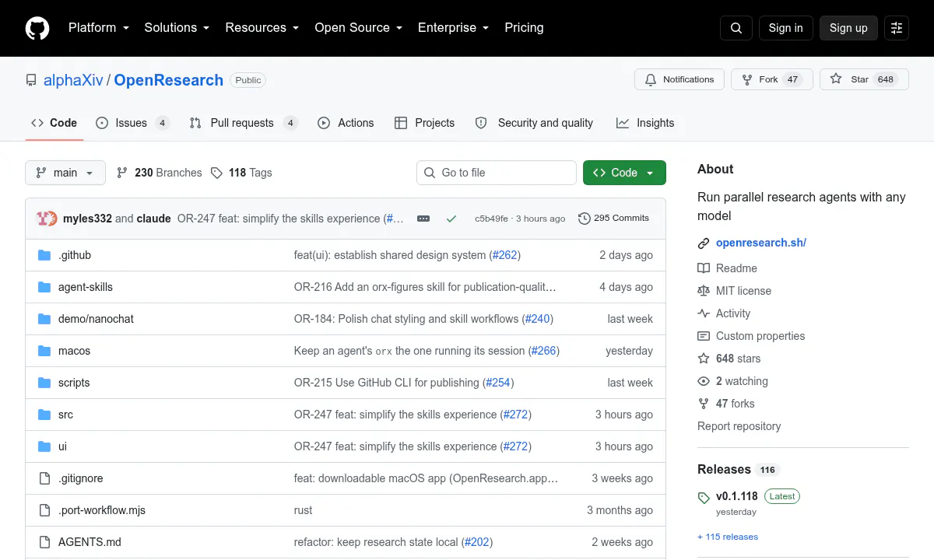Click the commit status checkmark icon
934x560 pixels.
451,219
